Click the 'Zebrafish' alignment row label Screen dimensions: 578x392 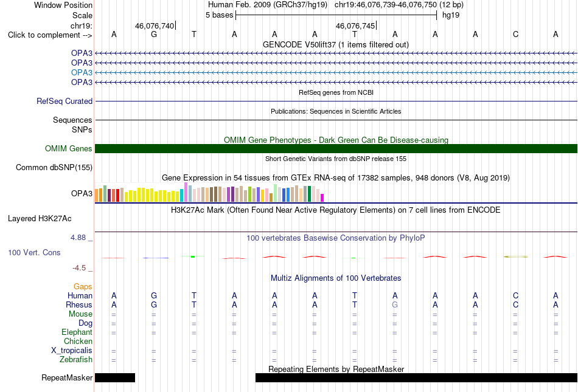coord(76,360)
